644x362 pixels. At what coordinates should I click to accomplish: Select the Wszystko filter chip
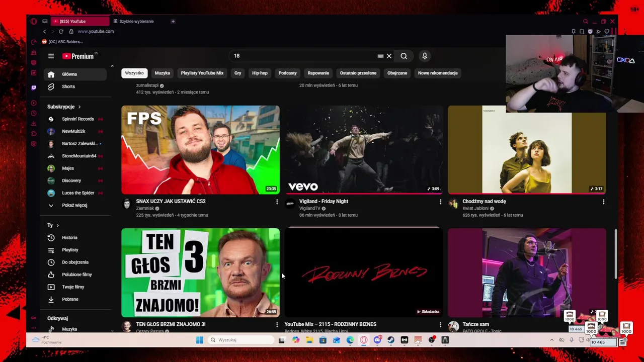pyautogui.click(x=134, y=73)
